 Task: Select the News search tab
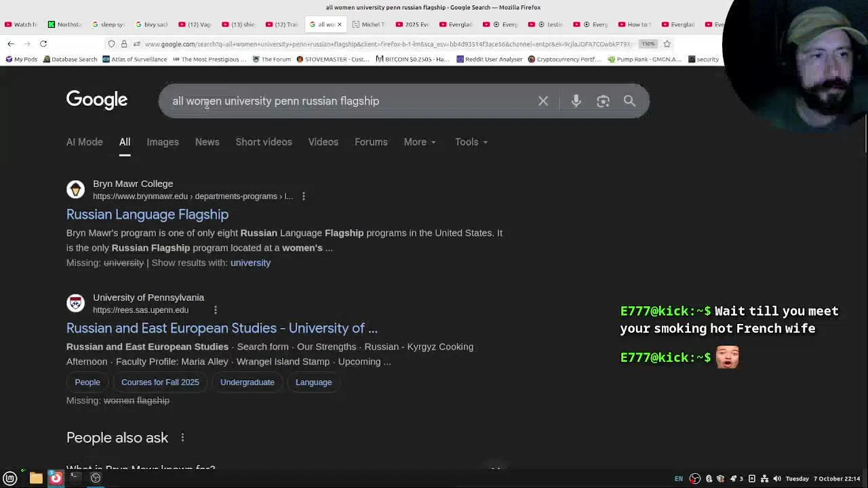pos(207,142)
